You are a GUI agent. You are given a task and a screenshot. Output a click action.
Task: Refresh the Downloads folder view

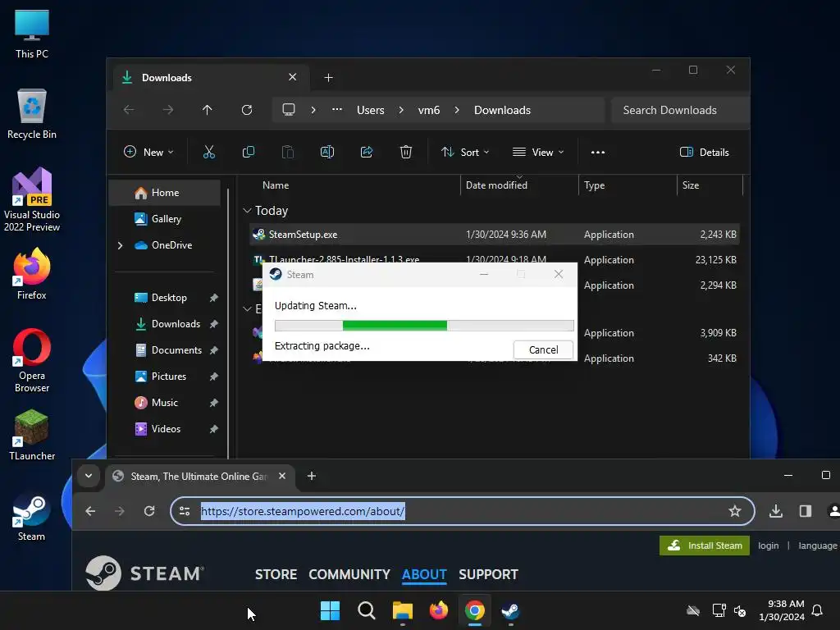(246, 110)
